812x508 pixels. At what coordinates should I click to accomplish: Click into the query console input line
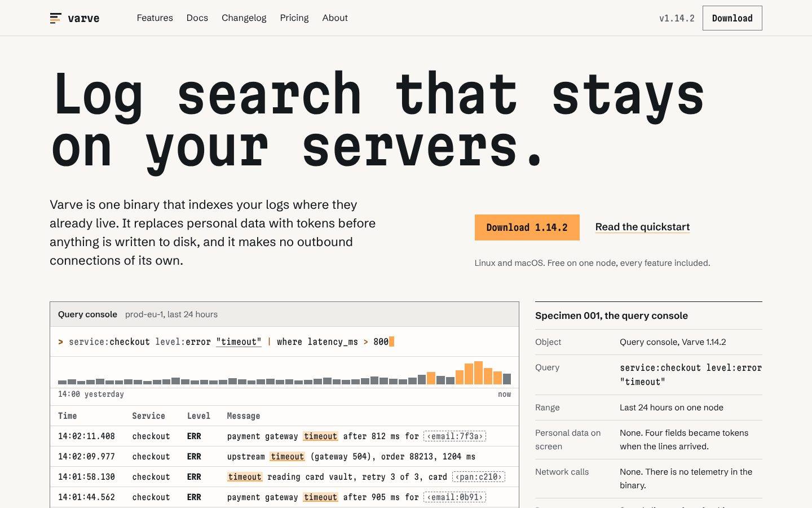tap(284, 341)
